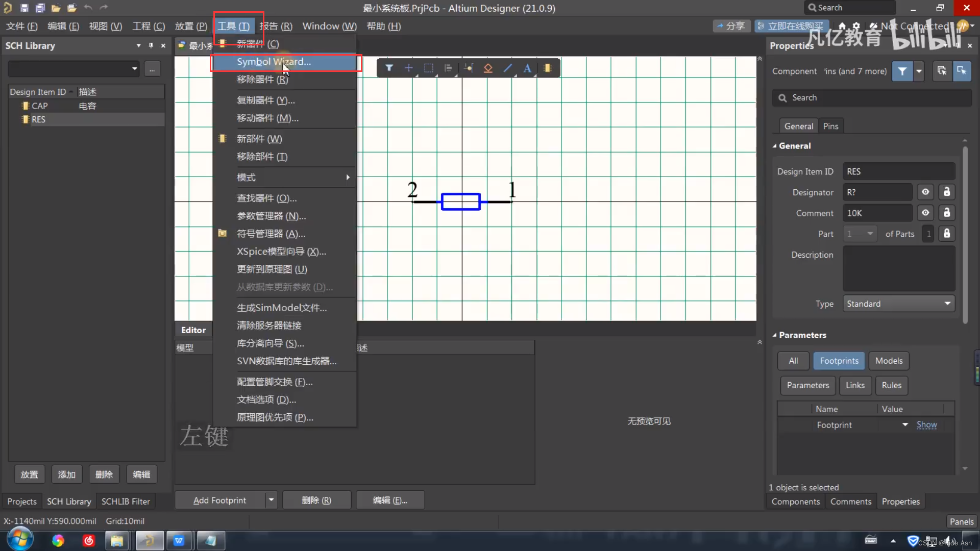Open the NetEase music taskbar icon
Screen dimensions: 980x551
coord(89,540)
